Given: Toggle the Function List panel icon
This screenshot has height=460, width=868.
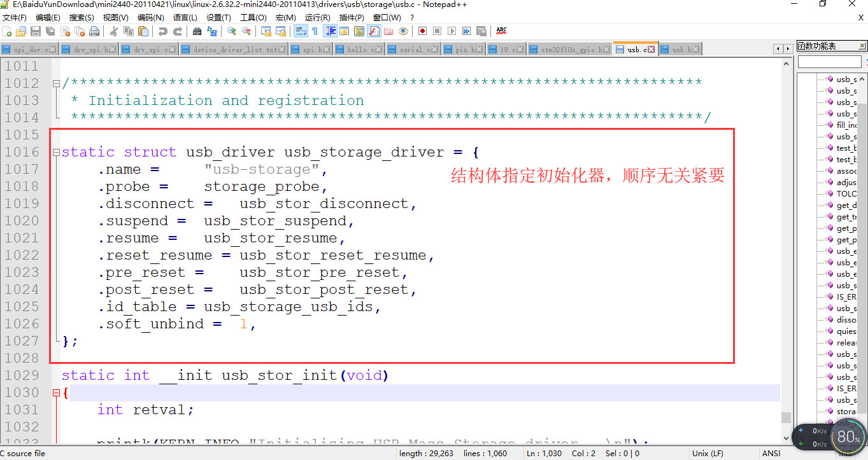Looking at the screenshot, I should pos(374,31).
